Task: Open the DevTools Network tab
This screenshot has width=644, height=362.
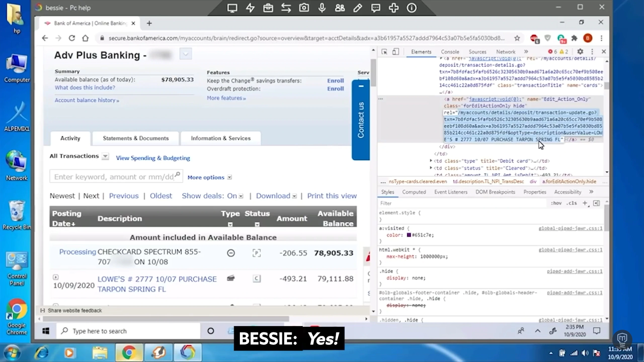Action: coord(506,52)
